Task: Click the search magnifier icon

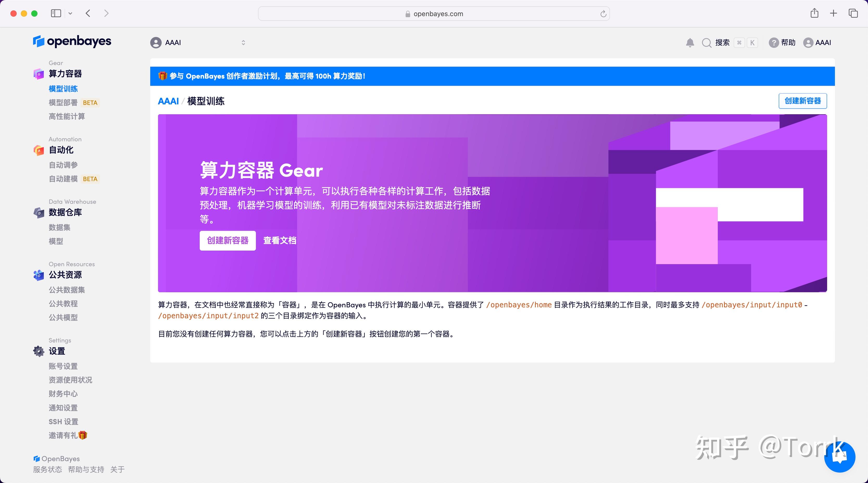Action: click(706, 43)
